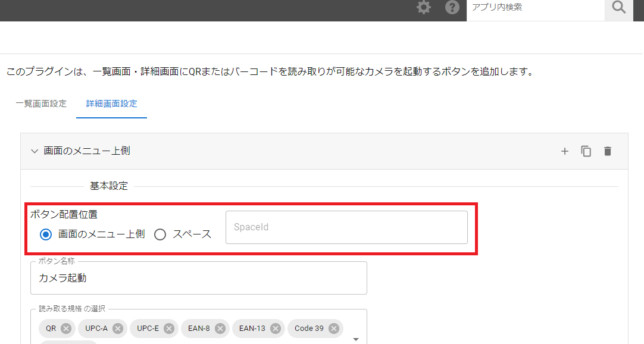Viewport: 644px width, 344px height.
Task: Click the help question mark icon
Action: [x=452, y=8]
